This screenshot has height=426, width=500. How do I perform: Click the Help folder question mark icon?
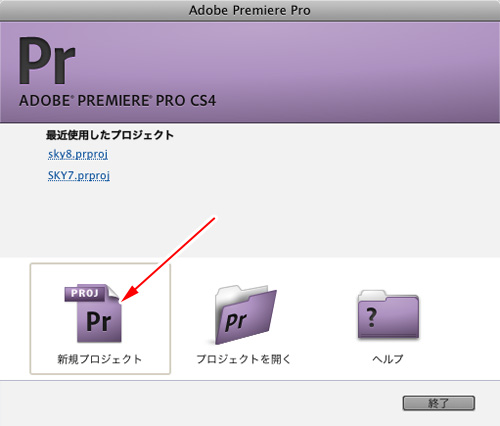pos(388,314)
